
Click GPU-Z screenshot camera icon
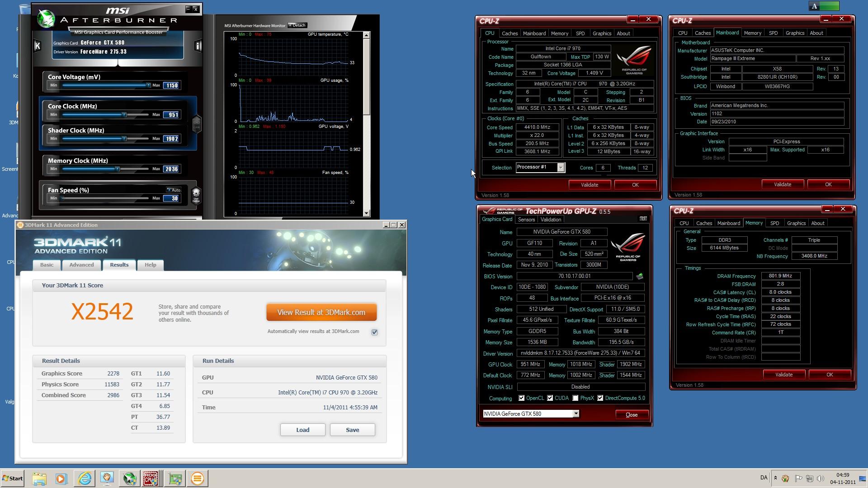[643, 219]
